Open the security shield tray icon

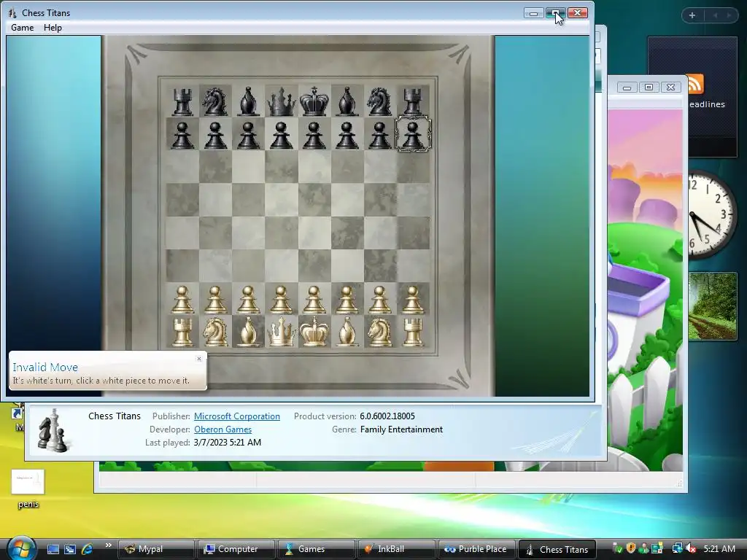631,548
